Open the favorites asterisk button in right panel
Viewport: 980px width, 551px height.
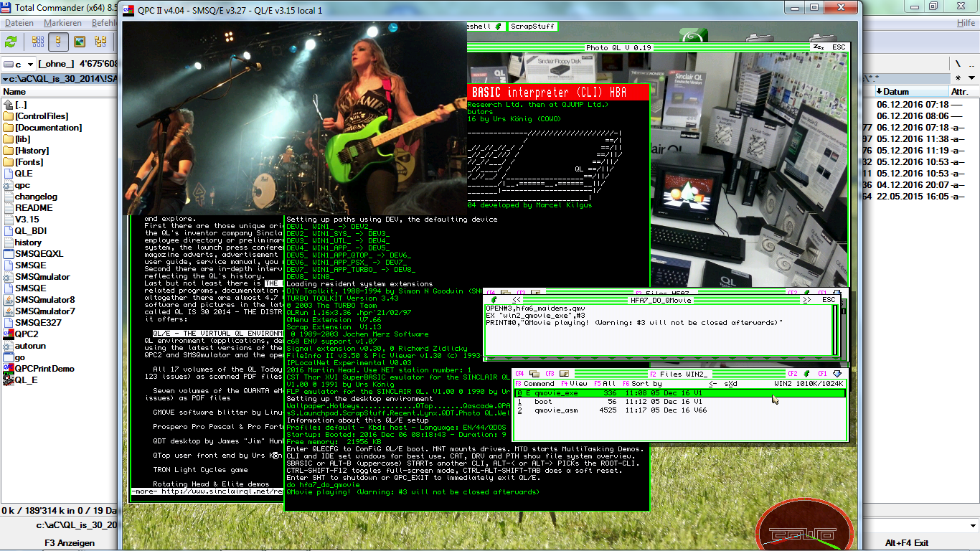[958, 77]
